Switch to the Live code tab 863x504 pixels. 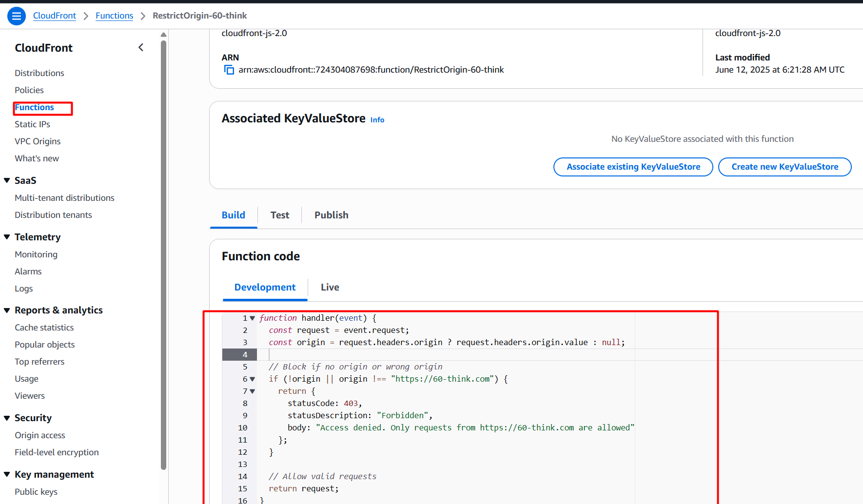pos(330,287)
